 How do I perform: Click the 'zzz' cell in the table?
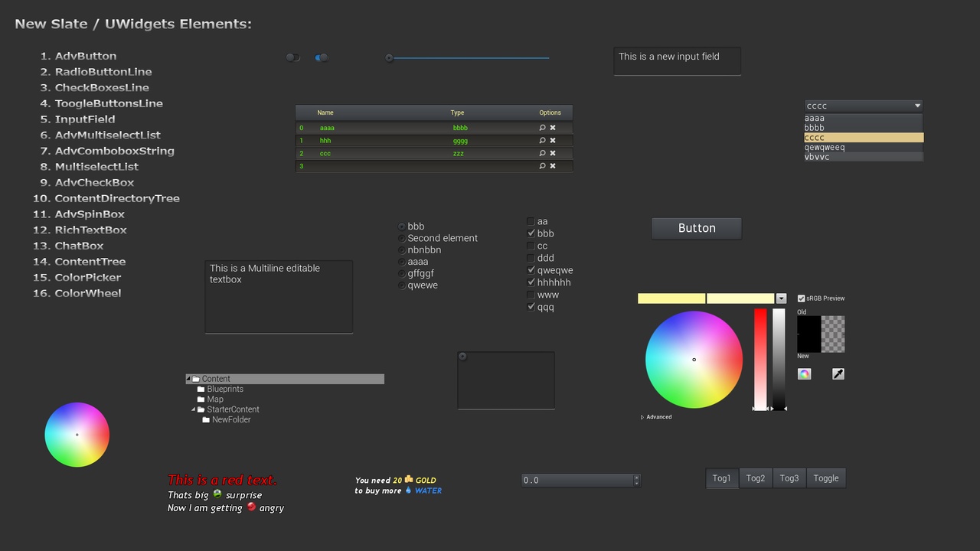pos(458,154)
